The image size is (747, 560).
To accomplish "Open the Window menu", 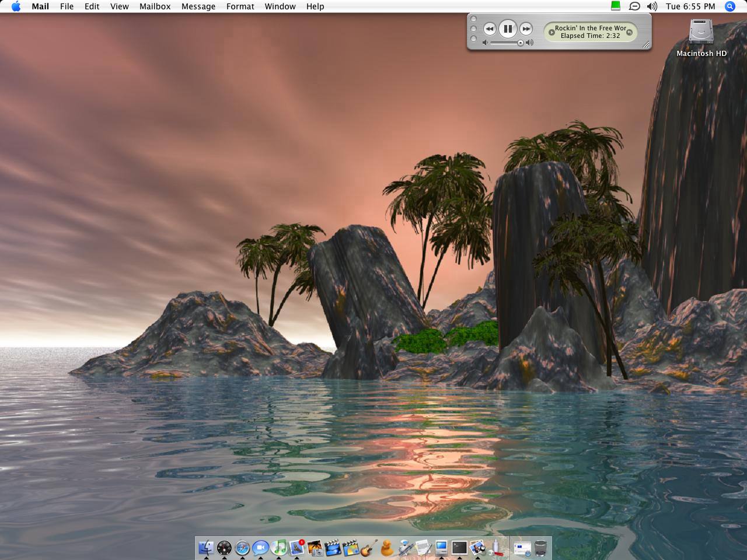I will [x=280, y=6].
